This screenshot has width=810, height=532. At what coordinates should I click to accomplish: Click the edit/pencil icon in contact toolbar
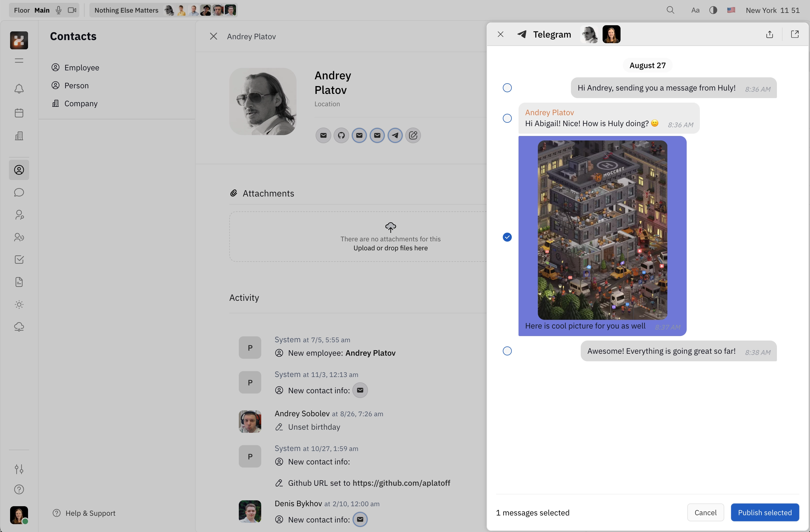click(414, 135)
